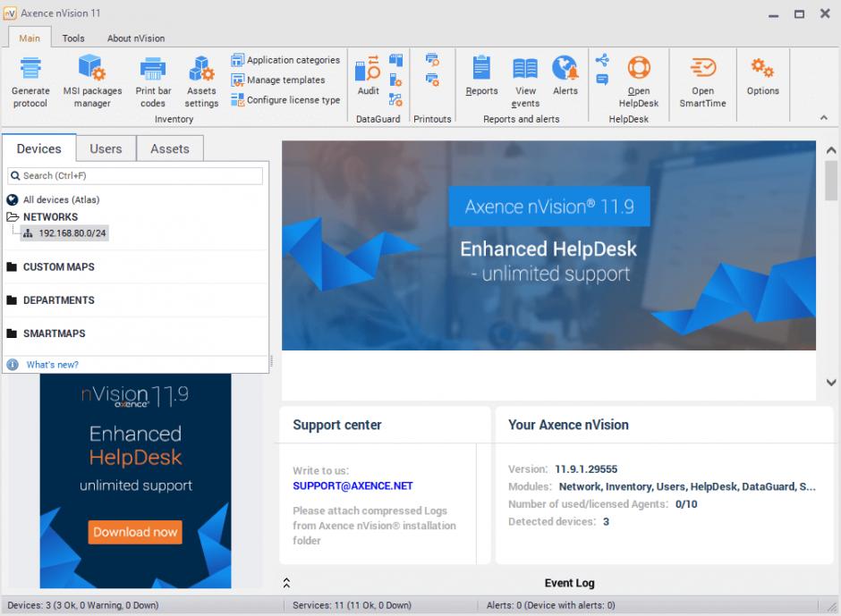Select the Assets tab

point(170,148)
